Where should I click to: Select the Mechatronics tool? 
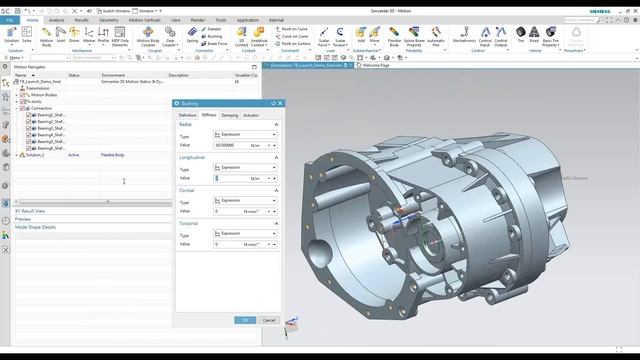[x=464, y=35]
